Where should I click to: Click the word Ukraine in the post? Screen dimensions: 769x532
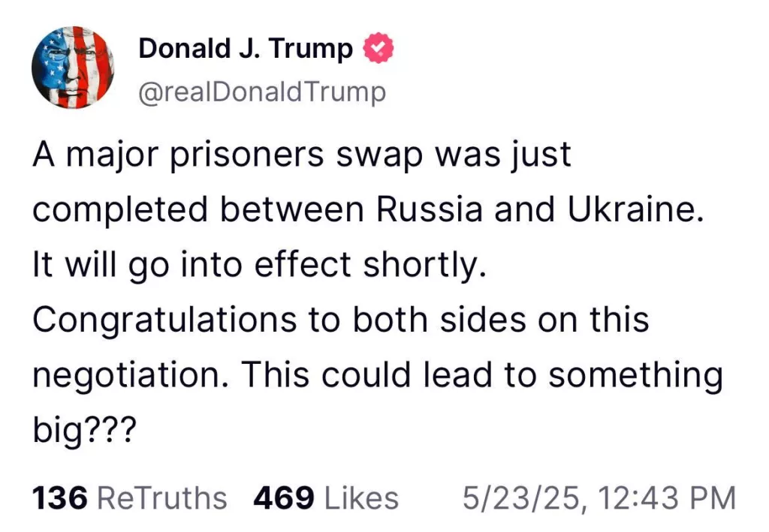635,209
